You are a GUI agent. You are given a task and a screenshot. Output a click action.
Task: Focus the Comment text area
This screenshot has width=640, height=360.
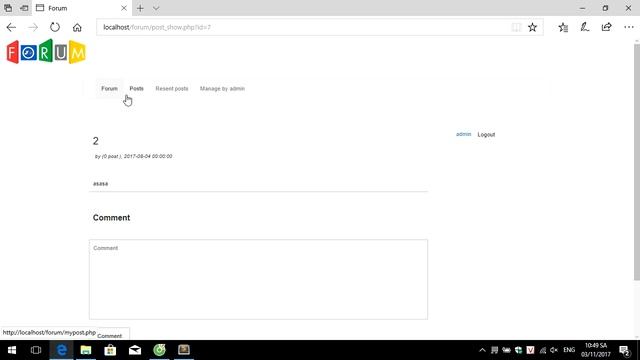[x=258, y=280]
